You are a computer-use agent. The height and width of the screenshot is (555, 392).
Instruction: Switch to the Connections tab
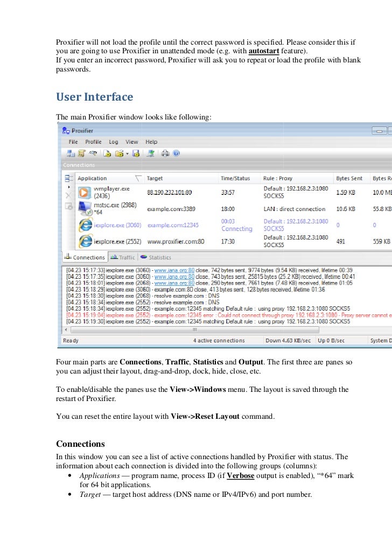click(85, 257)
